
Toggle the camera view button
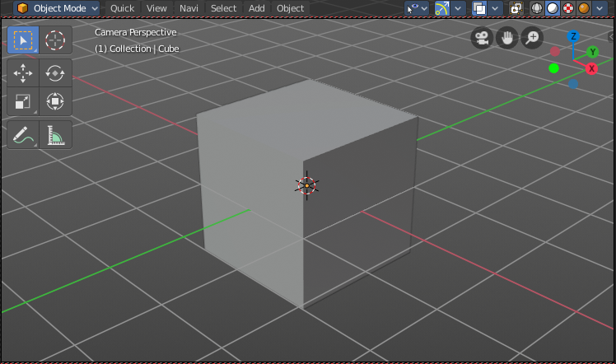coord(482,38)
